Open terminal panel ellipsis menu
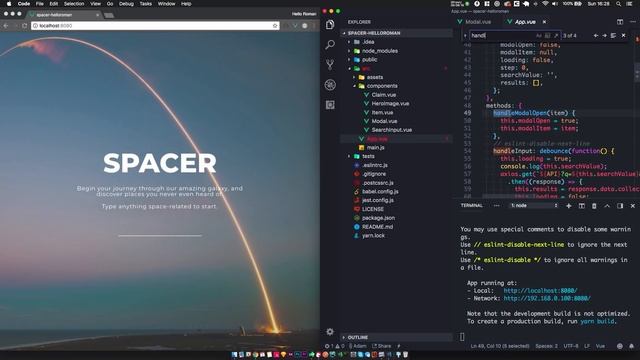640x360 pixels. coord(496,206)
